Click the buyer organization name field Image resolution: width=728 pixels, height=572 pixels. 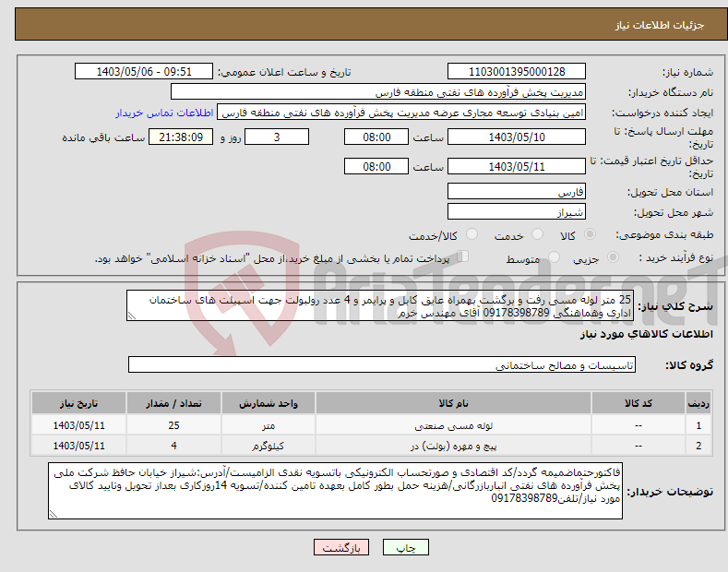click(x=378, y=92)
